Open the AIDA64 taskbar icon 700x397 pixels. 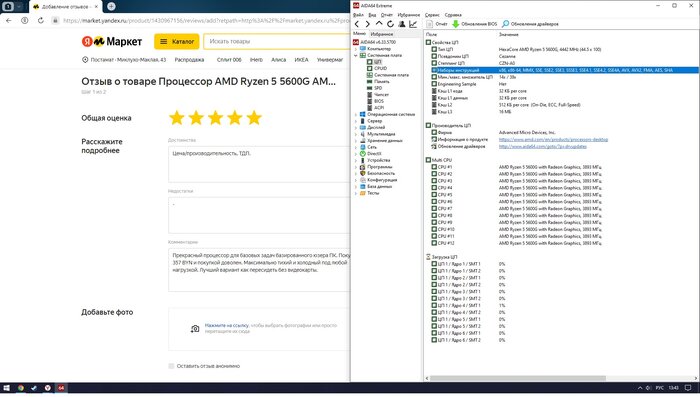coord(61,388)
